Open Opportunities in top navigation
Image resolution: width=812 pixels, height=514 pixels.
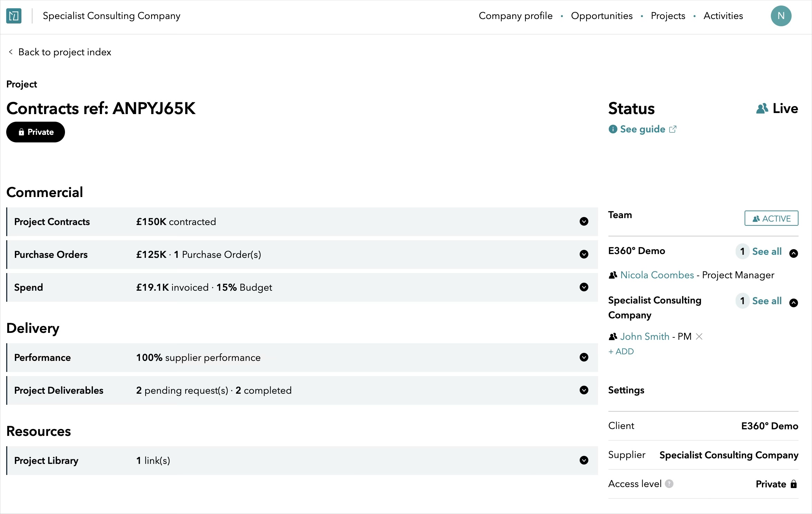point(601,16)
